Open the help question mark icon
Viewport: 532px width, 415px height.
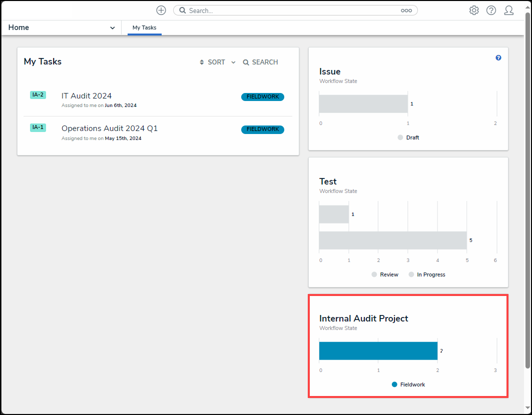(491, 10)
